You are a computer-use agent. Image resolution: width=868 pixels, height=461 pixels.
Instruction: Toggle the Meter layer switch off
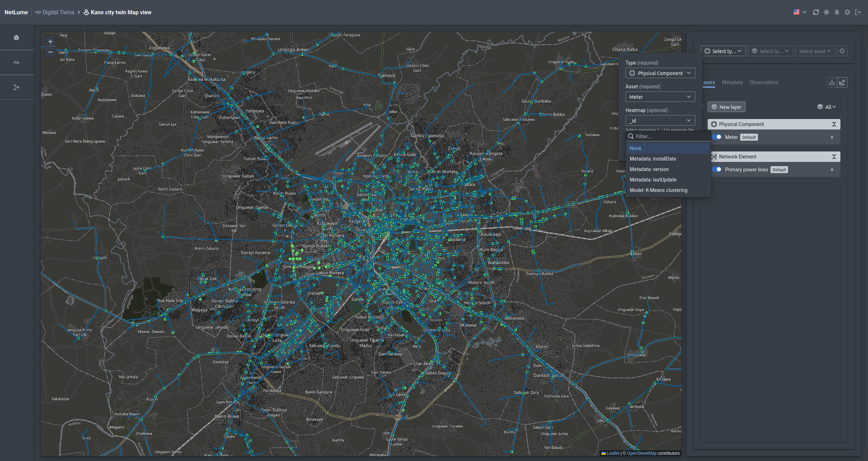717,137
